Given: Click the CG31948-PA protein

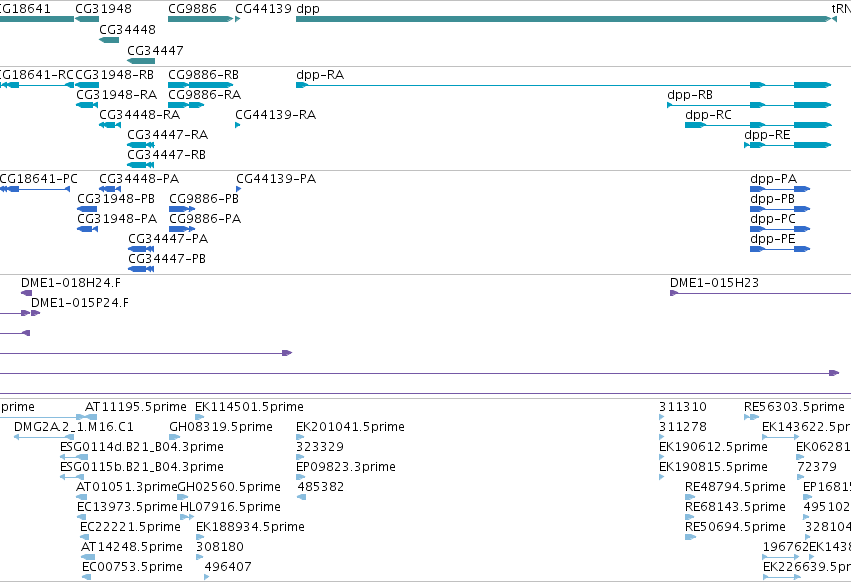Looking at the screenshot, I should [87, 229].
